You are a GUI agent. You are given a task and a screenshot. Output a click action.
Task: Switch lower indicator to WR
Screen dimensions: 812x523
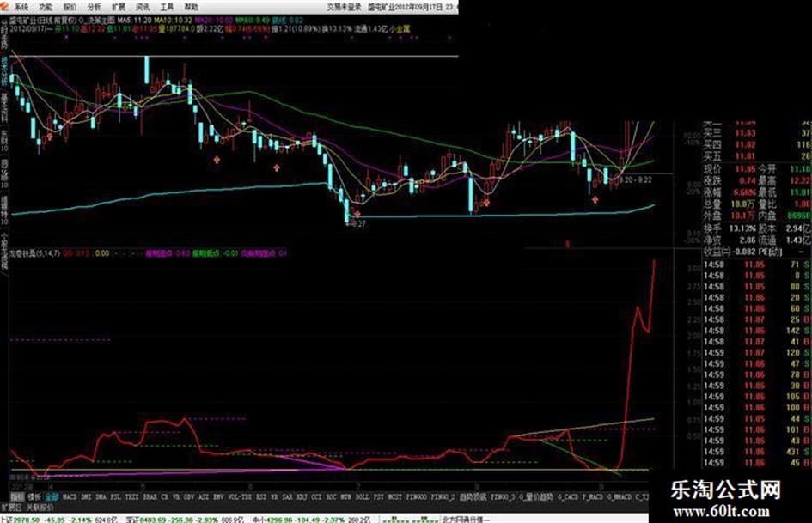point(274,496)
